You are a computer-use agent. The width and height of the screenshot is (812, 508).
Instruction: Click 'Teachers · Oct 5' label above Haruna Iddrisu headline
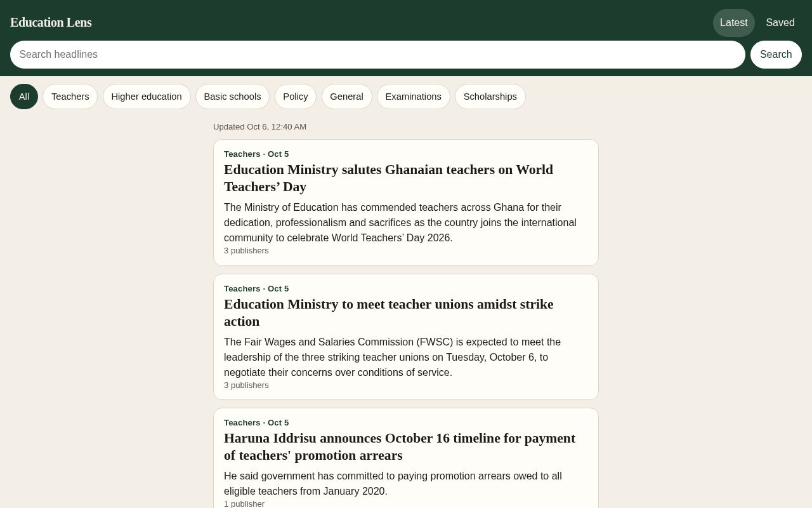tap(256, 423)
